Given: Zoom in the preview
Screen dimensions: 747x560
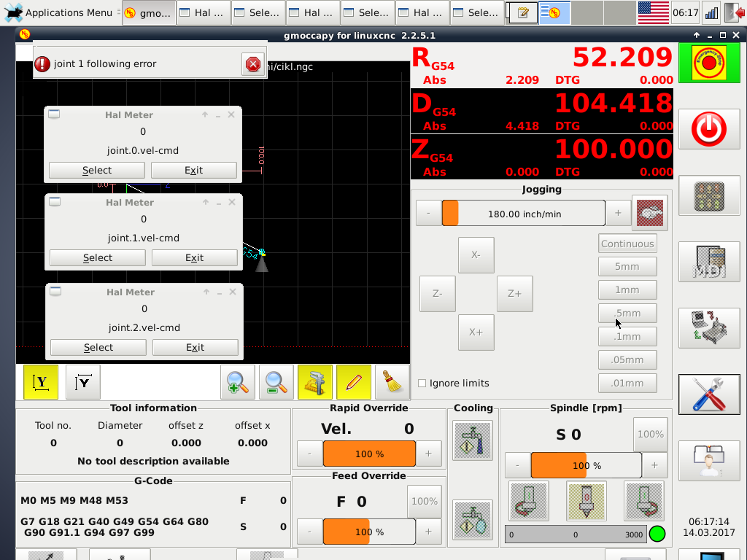Looking at the screenshot, I should click(x=238, y=382).
